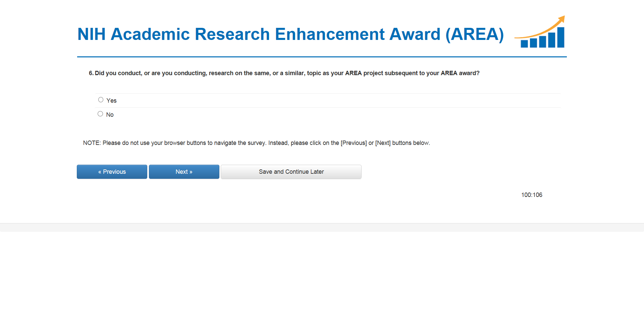The width and height of the screenshot is (644, 314).
Task: Click the NOTE about browser buttons
Action: pos(256,143)
